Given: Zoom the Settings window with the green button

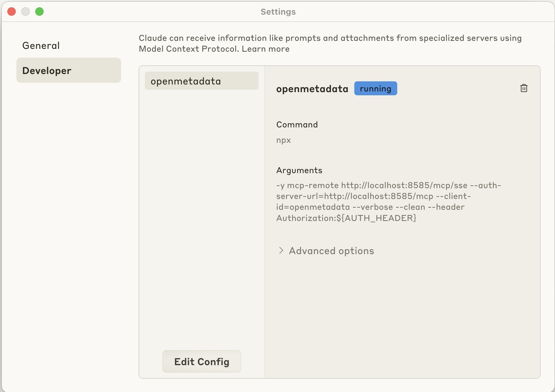Looking at the screenshot, I should point(39,12).
